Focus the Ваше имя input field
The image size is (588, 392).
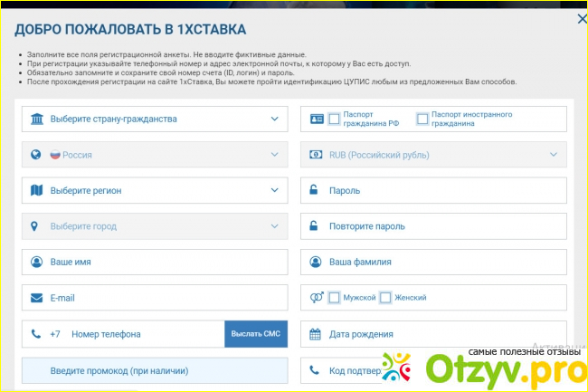click(x=163, y=262)
